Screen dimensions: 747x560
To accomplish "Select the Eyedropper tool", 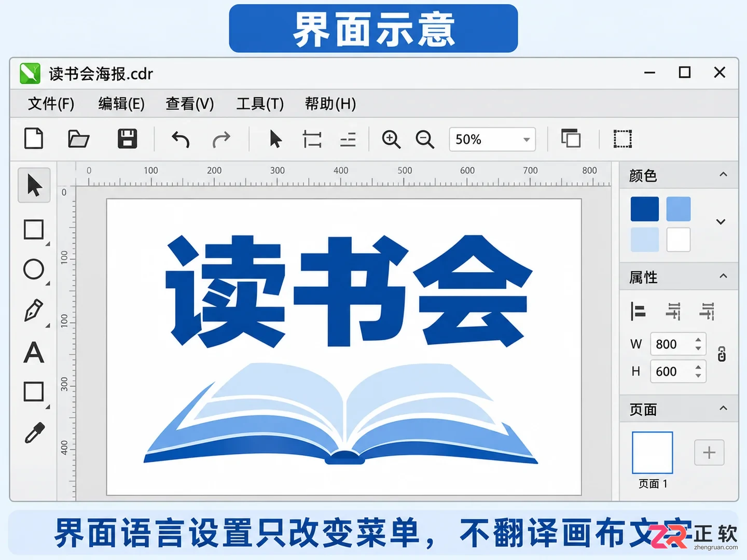I will click(34, 433).
